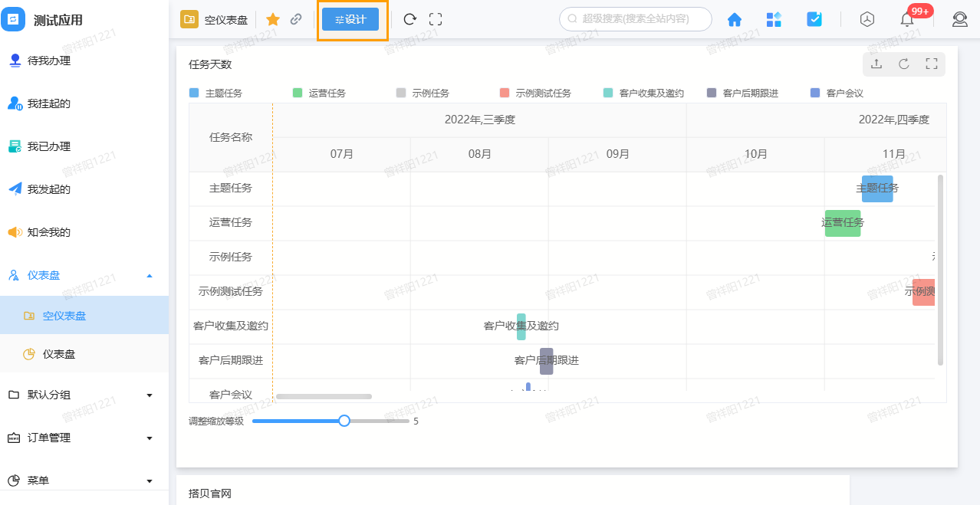Open the blue task checkbox icon in header
Screen dimensions: 980x505
[x=814, y=19]
